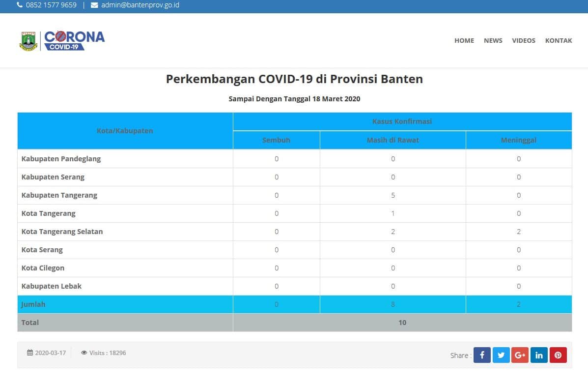Screen dimensions: 588x386
Task: Click the Twitter share icon
Action: point(501,355)
